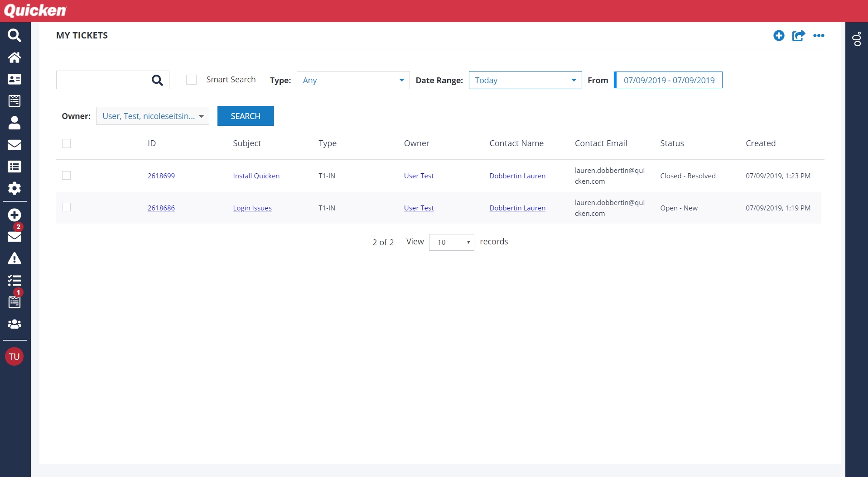Open the three-dot more options menu
Viewport: 868px width, 477px height.
[819, 36]
